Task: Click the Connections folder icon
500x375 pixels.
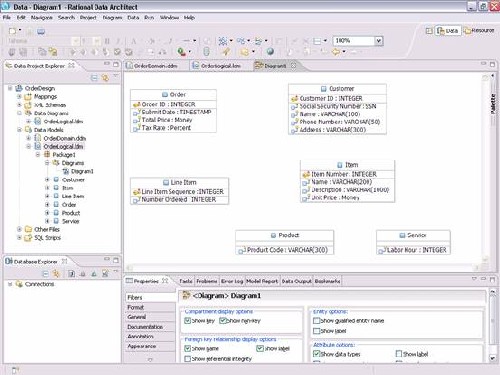Action: (x=19, y=284)
